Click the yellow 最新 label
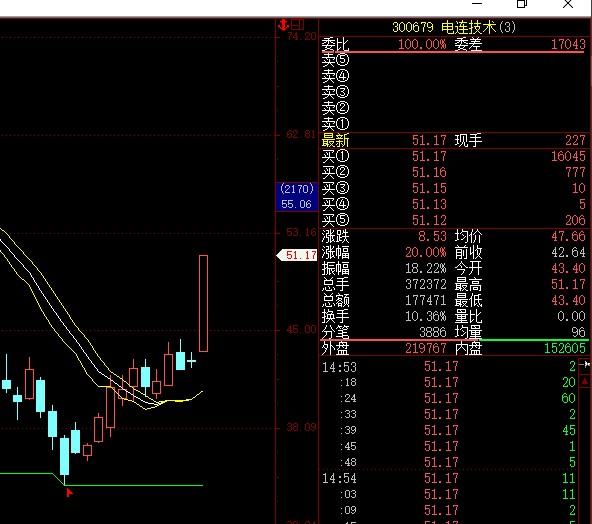This screenshot has height=524, width=592. 335,140
